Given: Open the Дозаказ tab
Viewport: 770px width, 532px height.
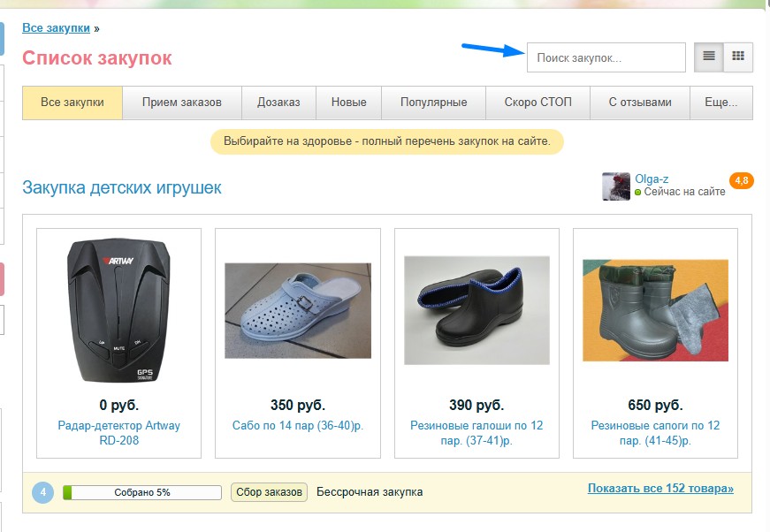Looking at the screenshot, I should [278, 103].
